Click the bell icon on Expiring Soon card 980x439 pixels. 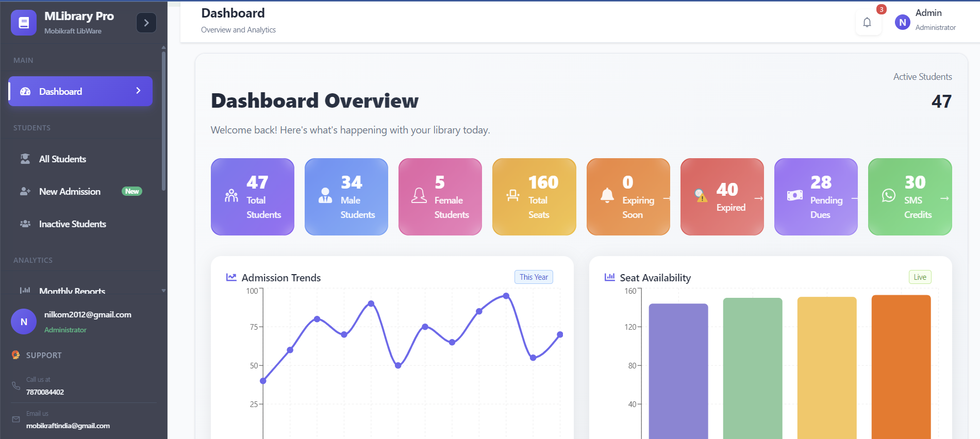point(607,195)
